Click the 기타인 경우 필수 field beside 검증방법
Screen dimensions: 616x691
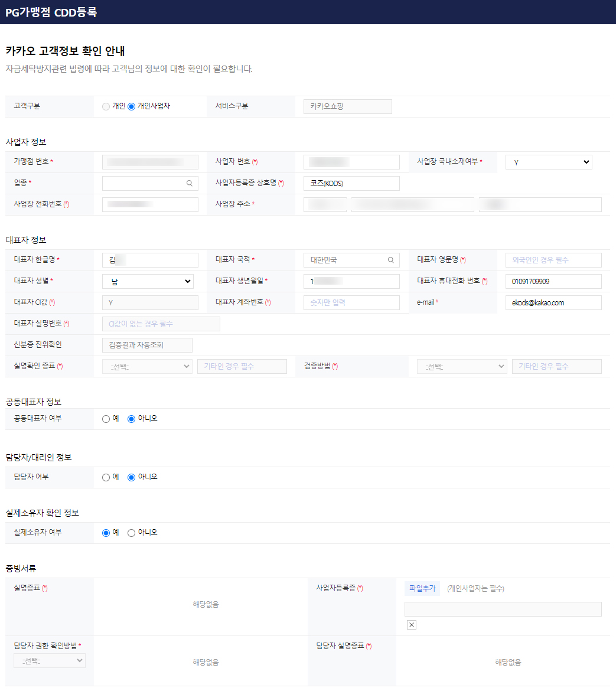tap(556, 367)
